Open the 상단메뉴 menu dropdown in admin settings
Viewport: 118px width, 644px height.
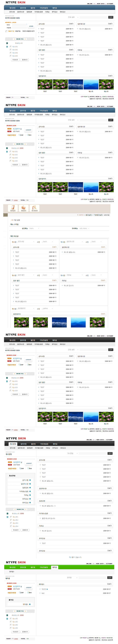click(34, 228)
